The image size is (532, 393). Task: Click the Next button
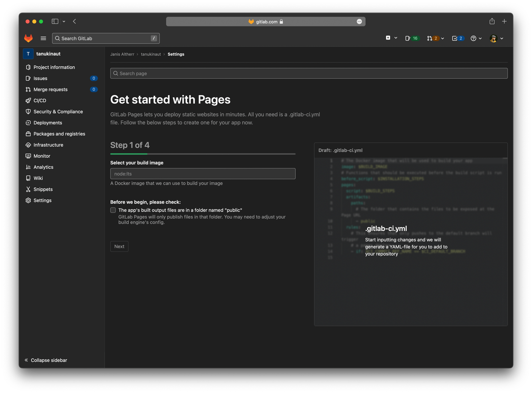point(119,246)
